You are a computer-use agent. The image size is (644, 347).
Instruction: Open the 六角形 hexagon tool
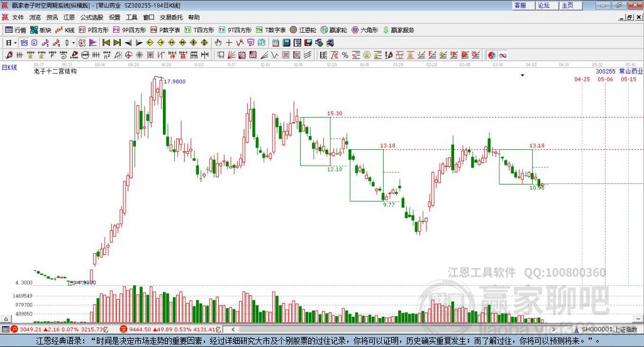(365, 30)
